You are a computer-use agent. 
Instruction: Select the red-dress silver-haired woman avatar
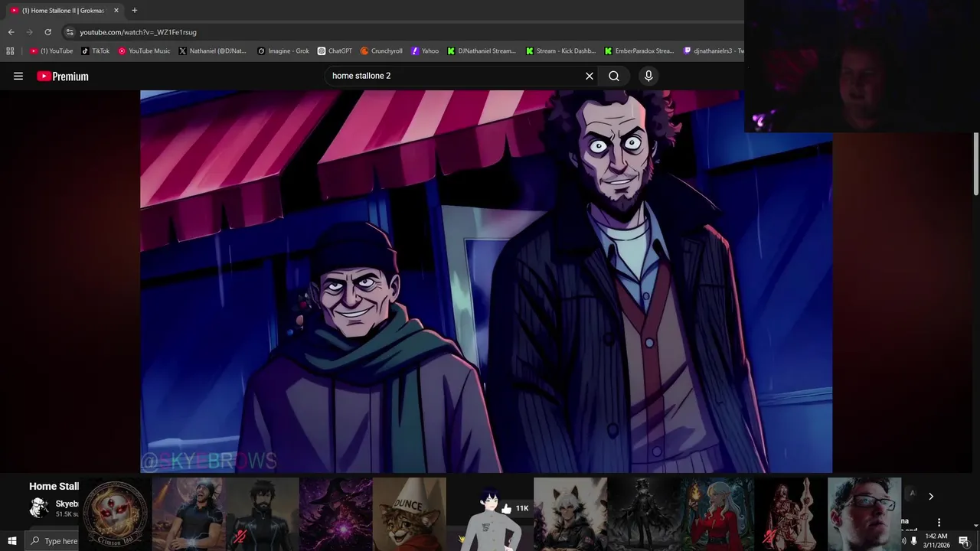(x=717, y=514)
